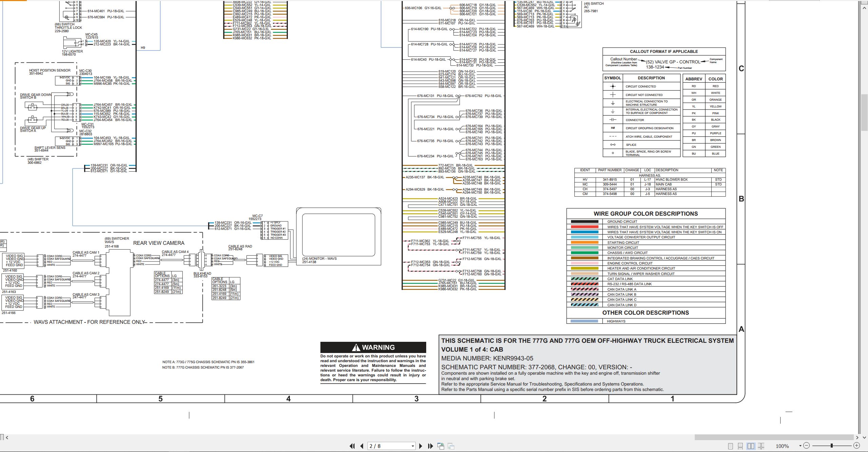
Task: Click 'WIRE GROUP COLOR DESCRIPTIONS' heading
Action: click(646, 214)
